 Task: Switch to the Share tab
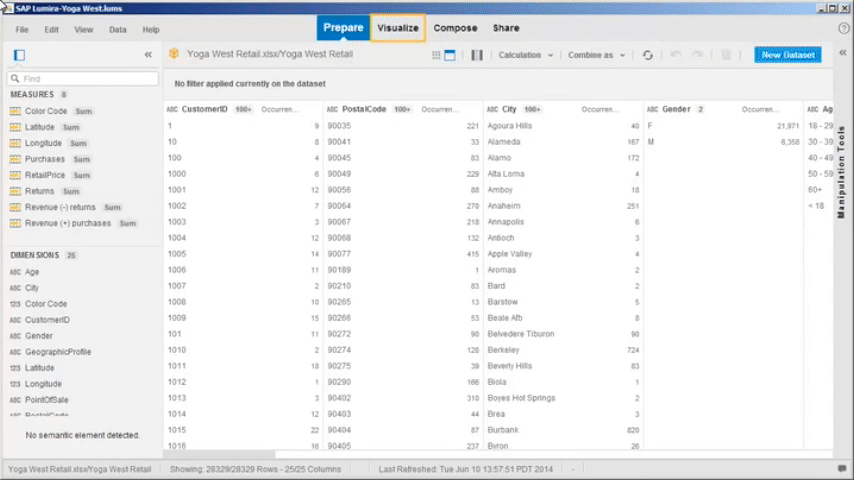tap(506, 28)
